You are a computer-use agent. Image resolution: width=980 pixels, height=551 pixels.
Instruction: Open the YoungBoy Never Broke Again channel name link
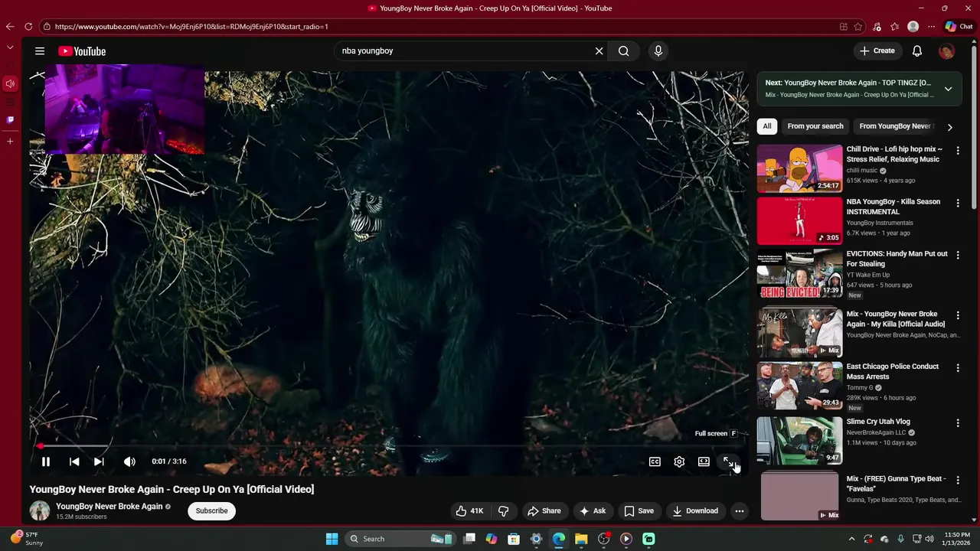pyautogui.click(x=109, y=507)
